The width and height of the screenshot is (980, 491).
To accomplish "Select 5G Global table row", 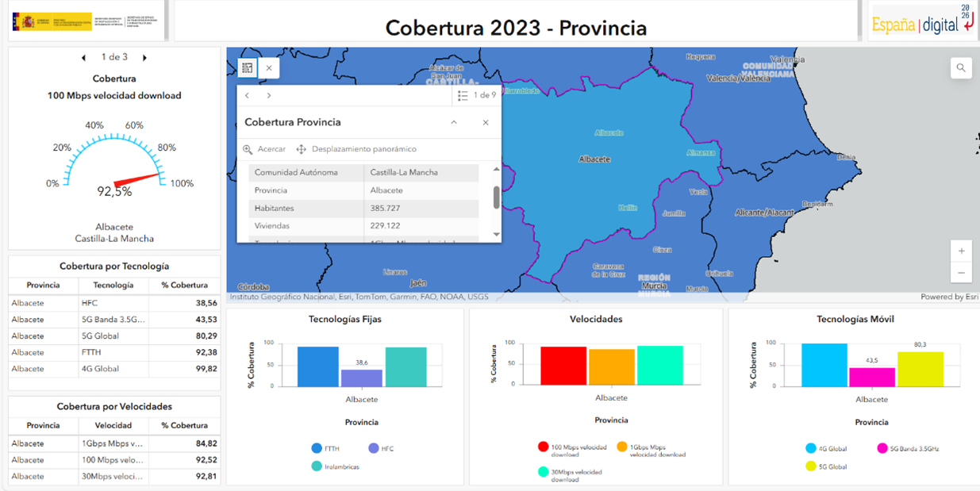I will (114, 336).
